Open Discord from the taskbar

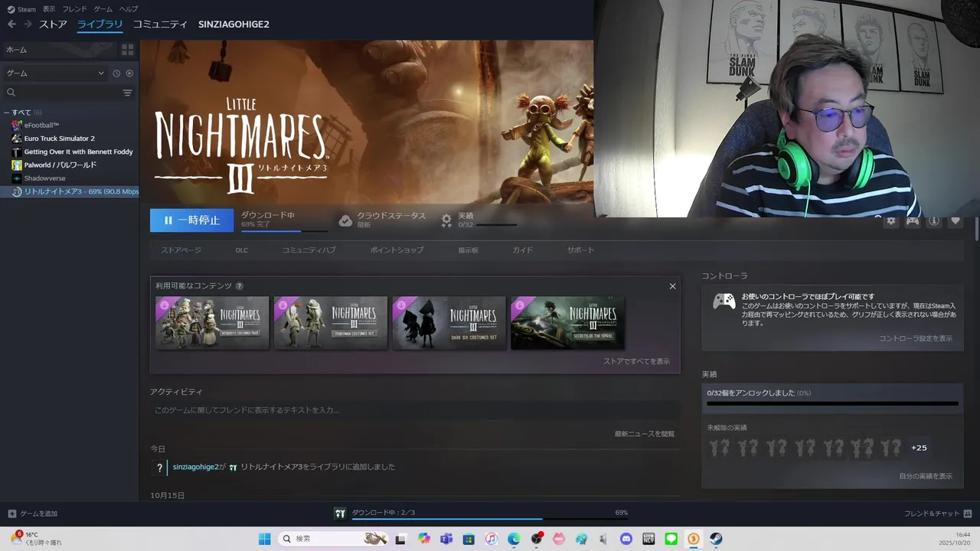click(626, 539)
